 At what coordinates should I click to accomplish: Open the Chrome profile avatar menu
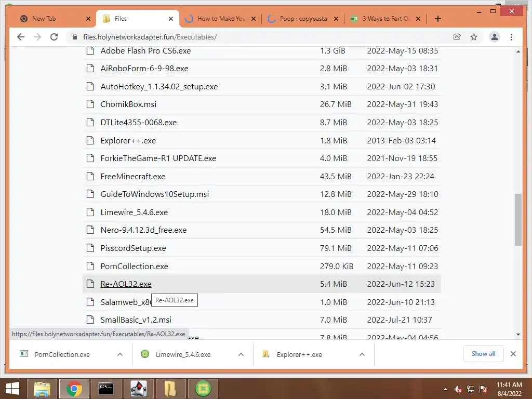[495, 37]
